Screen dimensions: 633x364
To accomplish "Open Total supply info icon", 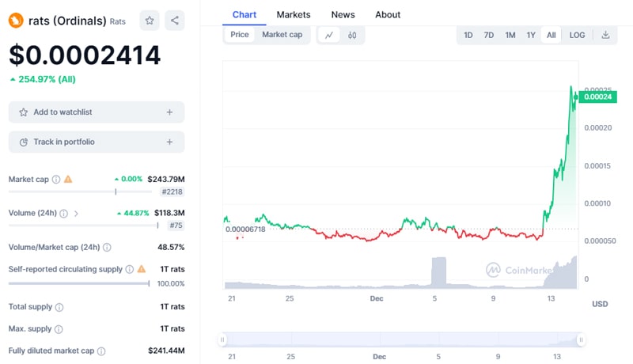I will [x=59, y=307].
